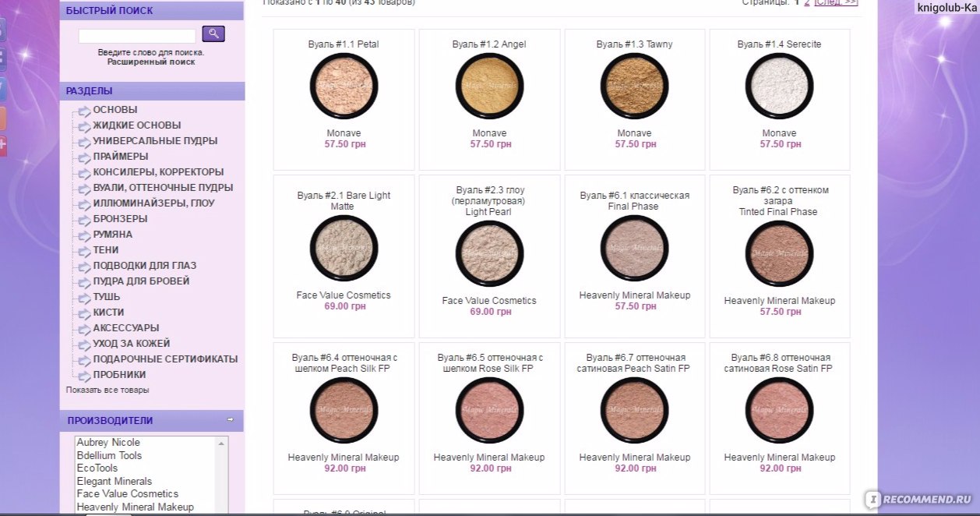
Task: Click the Вуаль #1.3 Tawny color swatch
Action: pyautogui.click(x=634, y=86)
